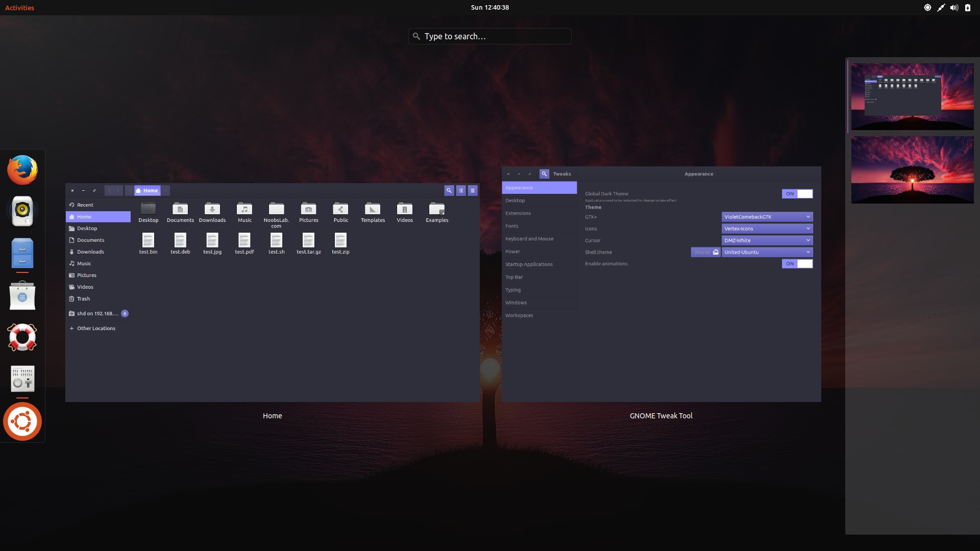Screen dimensions: 980x551
Task: Open the search icon in the Files toolbar
Action: click(x=449, y=190)
